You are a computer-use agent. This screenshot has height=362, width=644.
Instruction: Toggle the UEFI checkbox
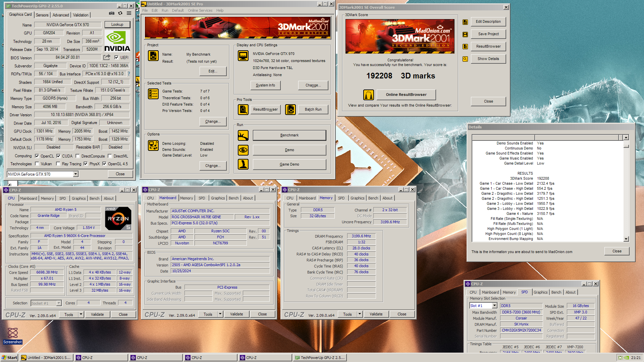[116, 57]
